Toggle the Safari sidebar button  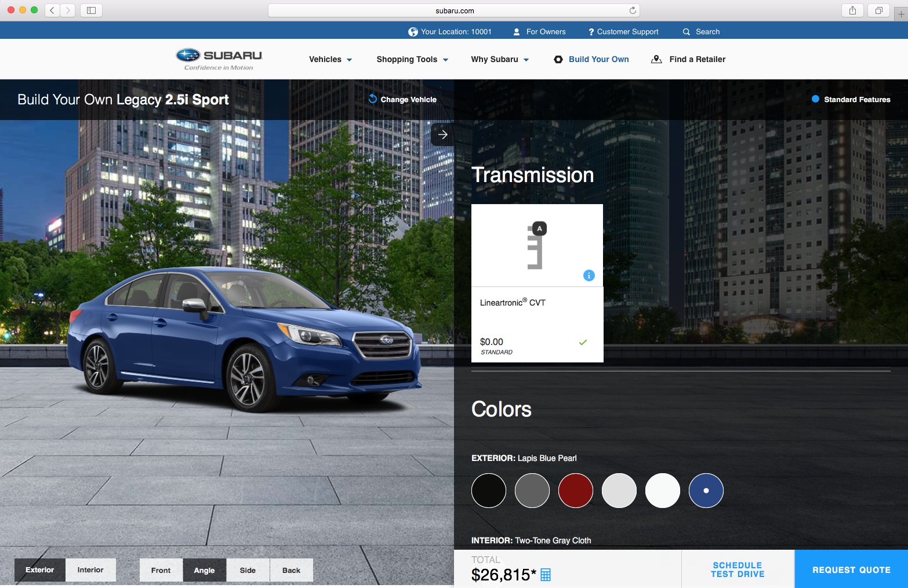[91, 10]
